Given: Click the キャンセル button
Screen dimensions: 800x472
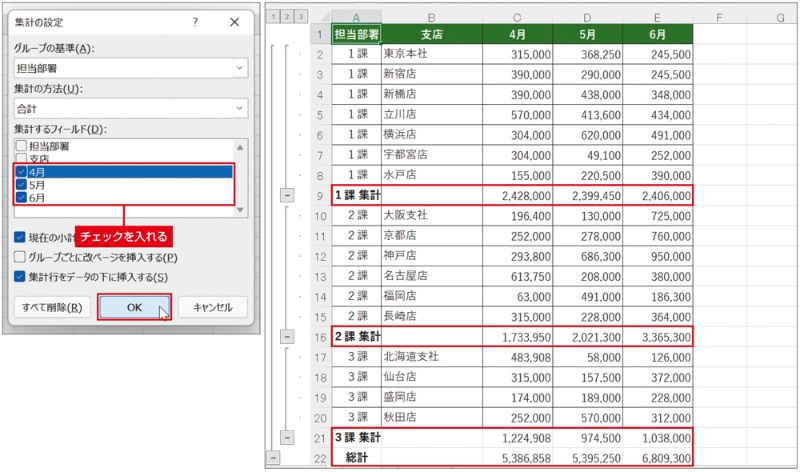Looking at the screenshot, I should tap(212, 307).
